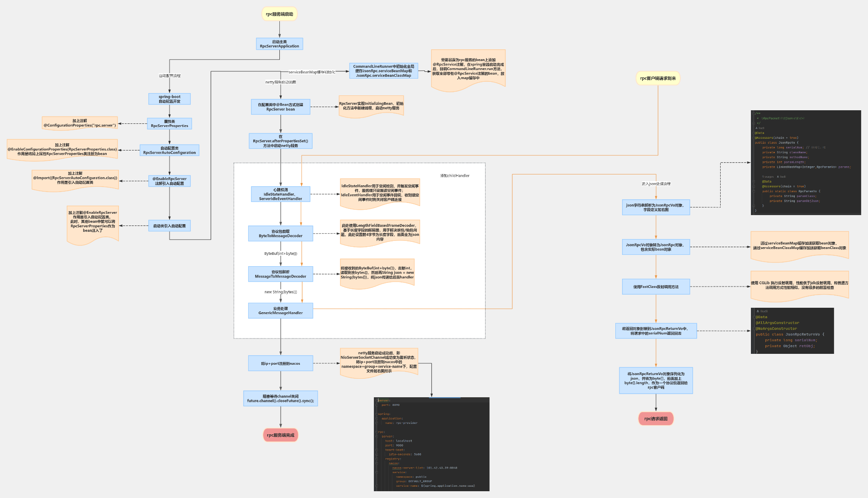This screenshot has height=498, width=868.
Task: Click the MessageToMessageDecoder box
Action: click(x=280, y=274)
